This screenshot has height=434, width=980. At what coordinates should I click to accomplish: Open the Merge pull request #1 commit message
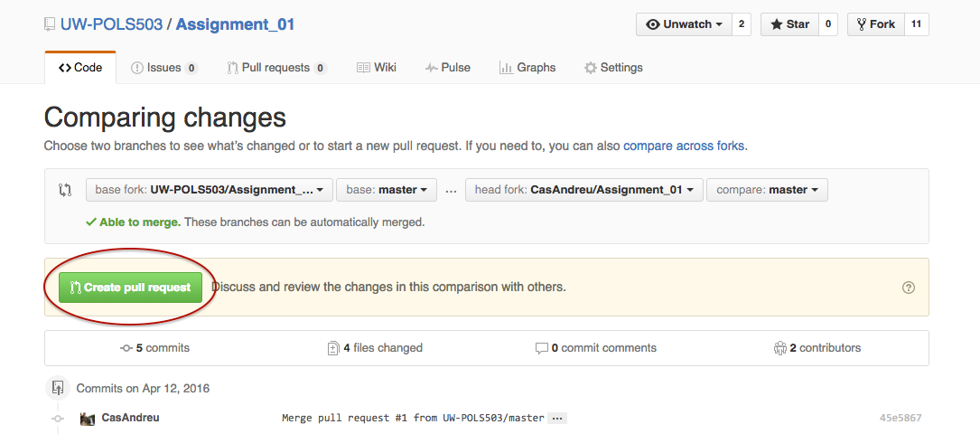click(413, 418)
